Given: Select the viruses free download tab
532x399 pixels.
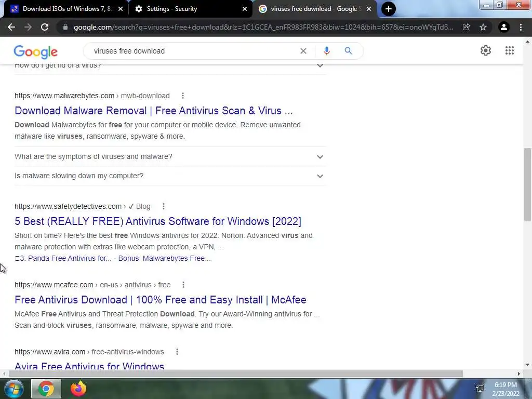Looking at the screenshot, I should [315, 9].
